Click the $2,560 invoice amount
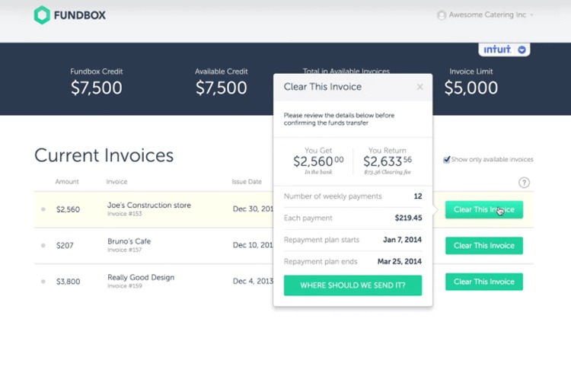 68,209
